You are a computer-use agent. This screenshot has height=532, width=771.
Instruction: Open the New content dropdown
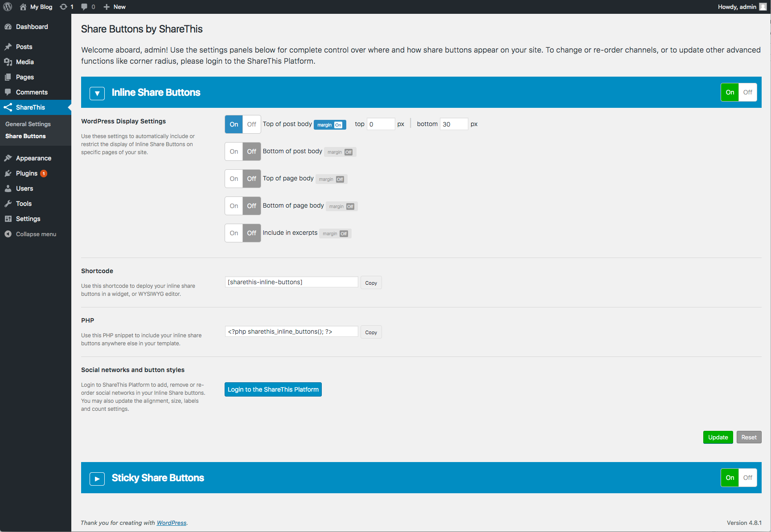click(115, 7)
